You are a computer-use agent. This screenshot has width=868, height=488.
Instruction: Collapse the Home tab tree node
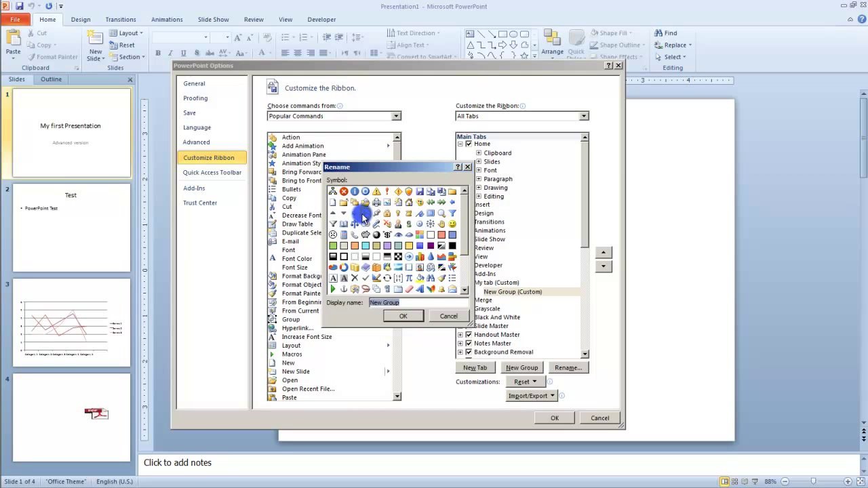[460, 144]
